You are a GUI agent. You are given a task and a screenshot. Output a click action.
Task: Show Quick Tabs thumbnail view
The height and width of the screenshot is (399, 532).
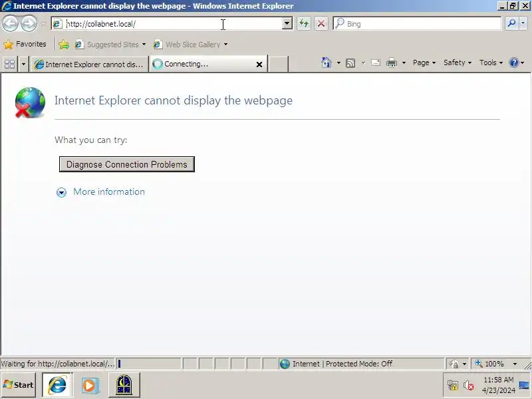(x=10, y=64)
